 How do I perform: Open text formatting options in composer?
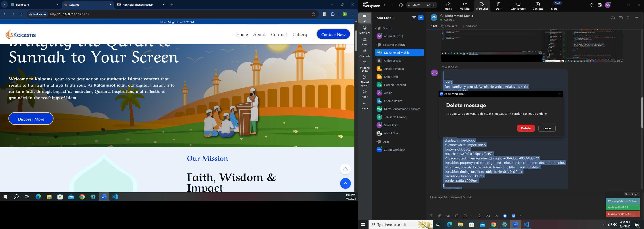[431, 216]
